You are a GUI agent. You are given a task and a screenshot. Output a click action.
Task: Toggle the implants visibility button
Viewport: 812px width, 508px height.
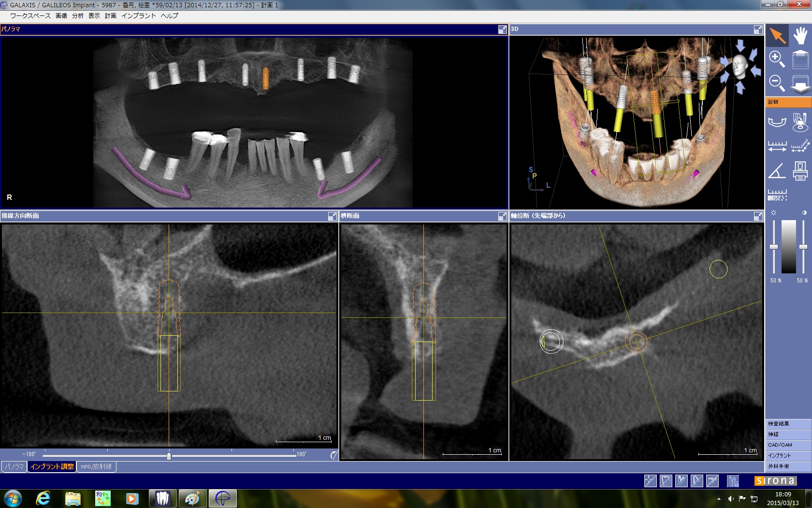681,480
